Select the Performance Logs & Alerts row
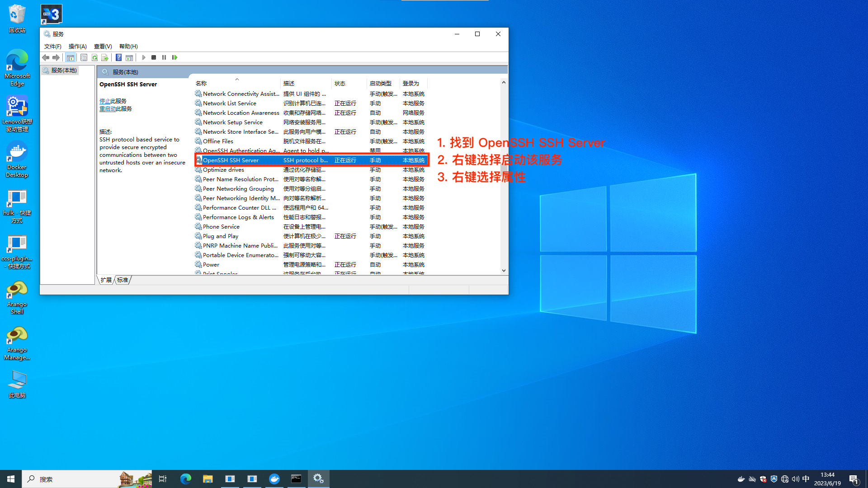This screenshot has height=488, width=868. pos(311,217)
